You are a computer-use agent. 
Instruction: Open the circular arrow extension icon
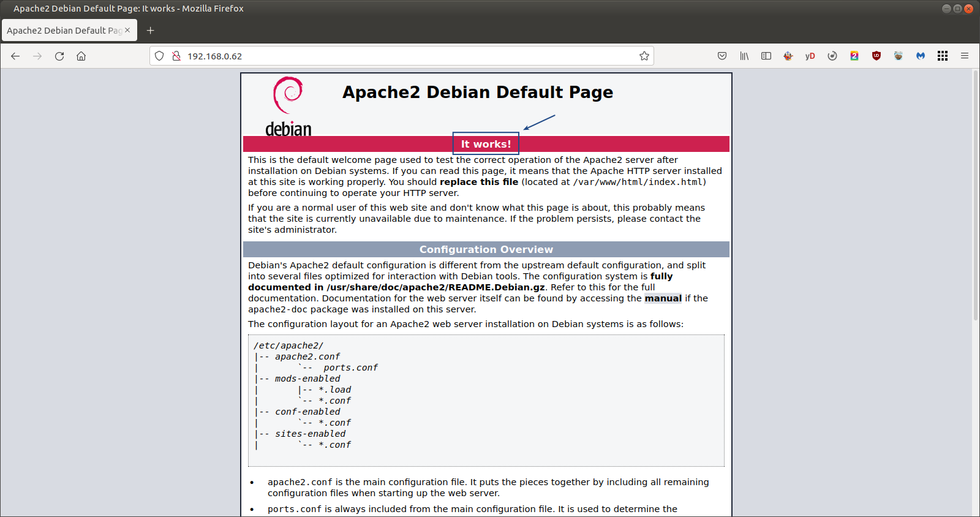pos(832,56)
